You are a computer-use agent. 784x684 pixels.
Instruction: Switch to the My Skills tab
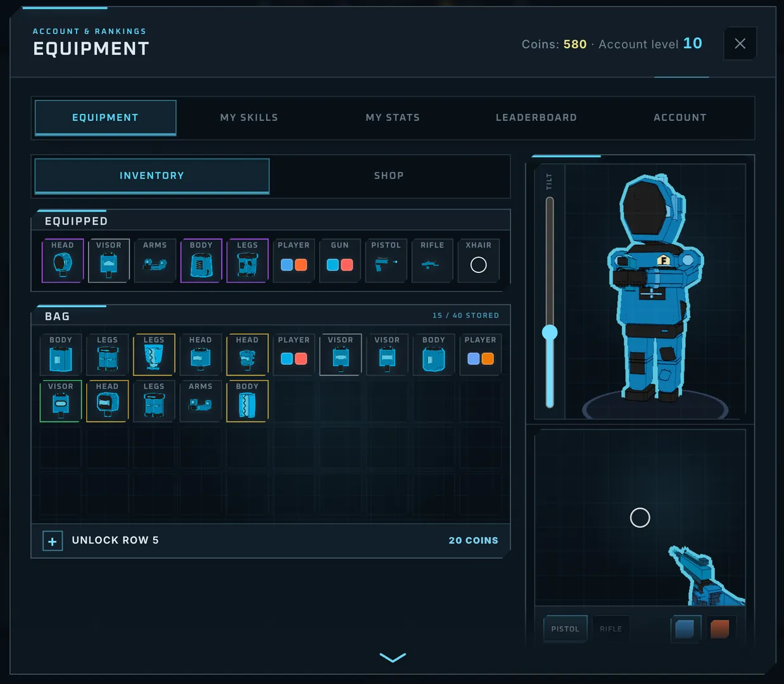pos(249,118)
